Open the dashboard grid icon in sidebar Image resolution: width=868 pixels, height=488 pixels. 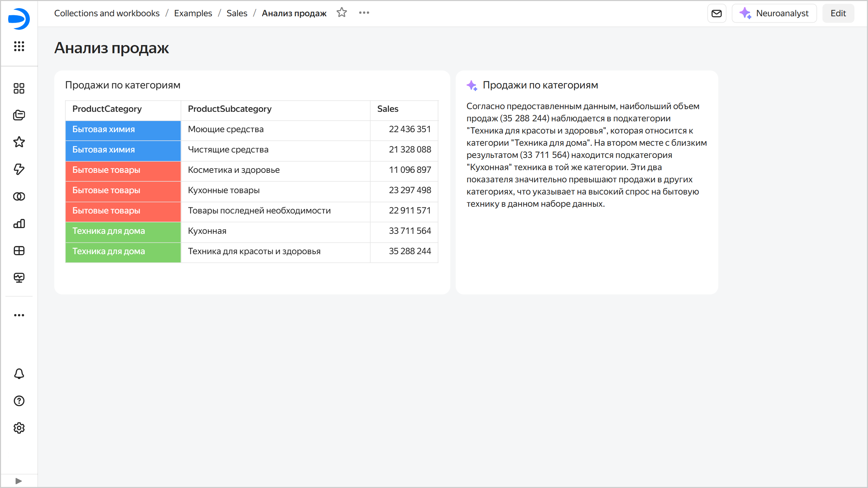19,251
